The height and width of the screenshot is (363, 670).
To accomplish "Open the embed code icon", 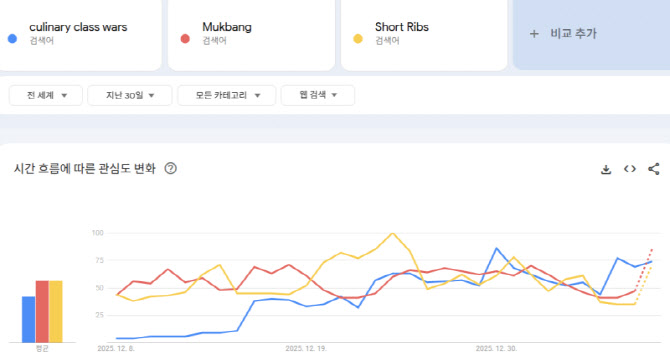I will (x=630, y=169).
